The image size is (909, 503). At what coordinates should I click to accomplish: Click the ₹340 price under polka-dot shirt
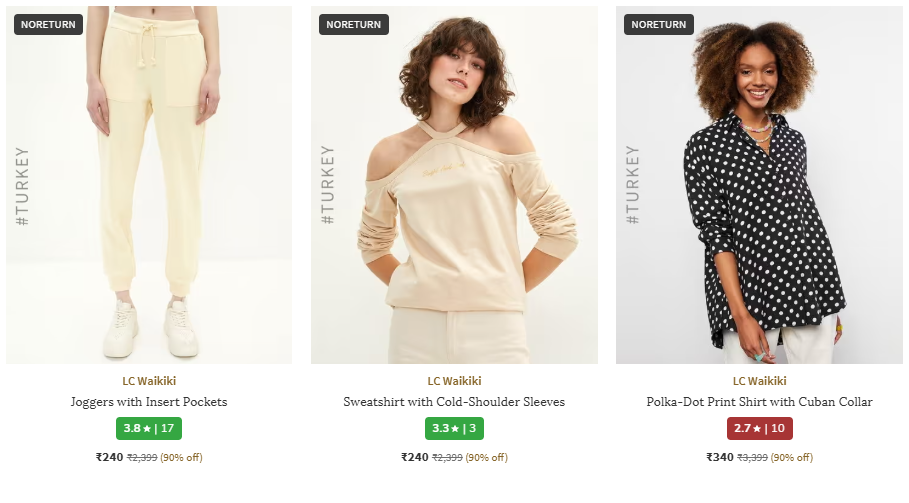click(x=719, y=457)
